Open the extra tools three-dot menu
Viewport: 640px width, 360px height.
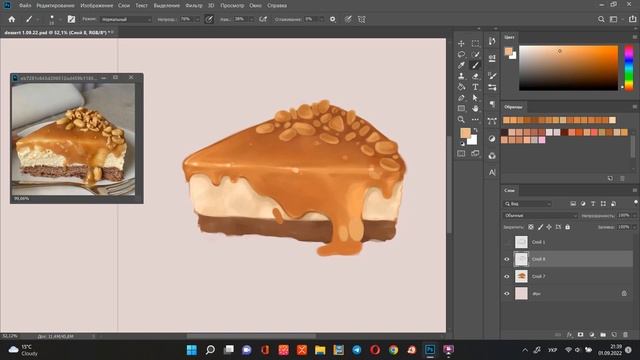(475, 120)
